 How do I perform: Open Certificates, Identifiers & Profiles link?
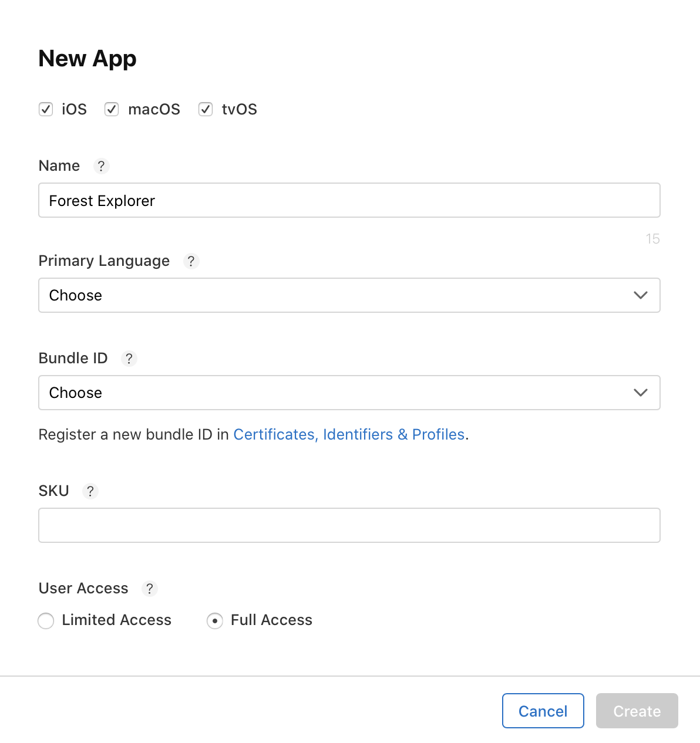pyautogui.click(x=349, y=434)
